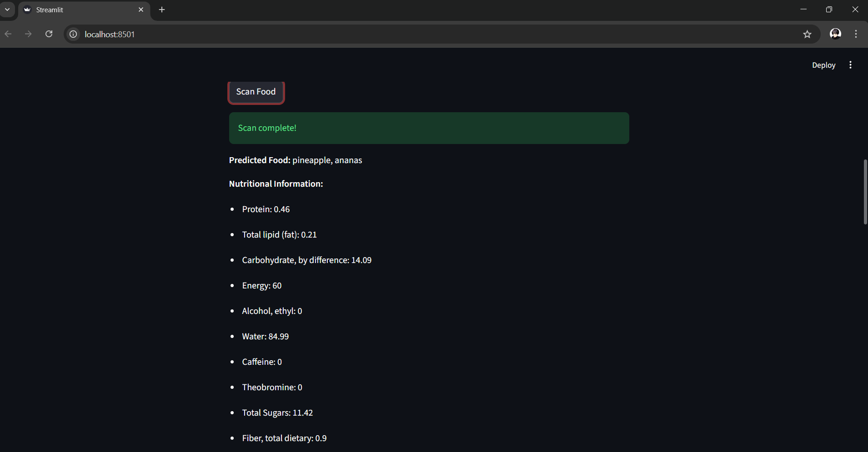Image resolution: width=868 pixels, height=452 pixels.
Task: Click the 'Nutritional Information:' heading
Action: pyautogui.click(x=276, y=184)
